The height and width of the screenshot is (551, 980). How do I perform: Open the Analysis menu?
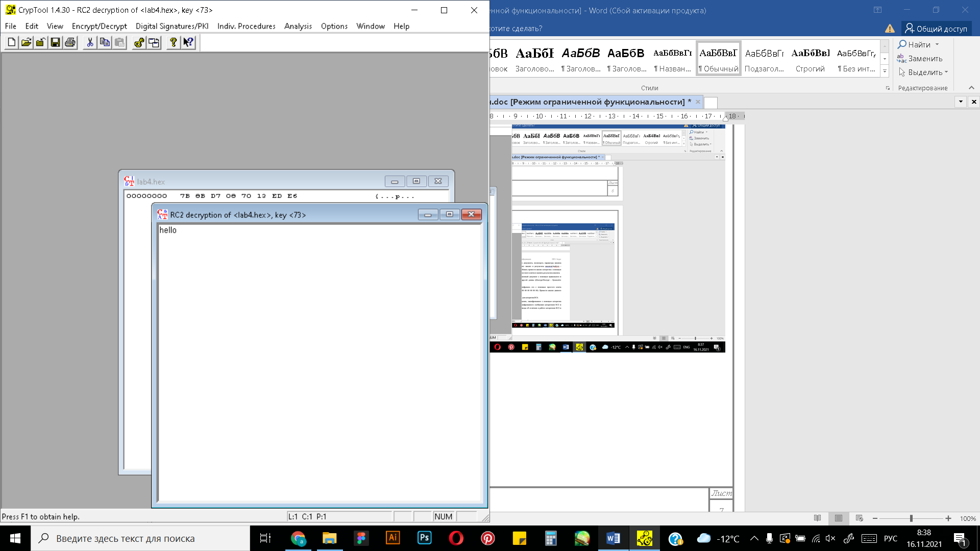tap(298, 26)
